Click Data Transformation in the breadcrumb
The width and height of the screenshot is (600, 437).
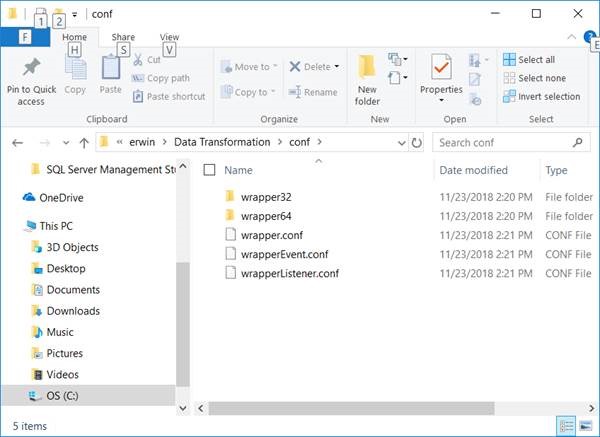point(222,142)
